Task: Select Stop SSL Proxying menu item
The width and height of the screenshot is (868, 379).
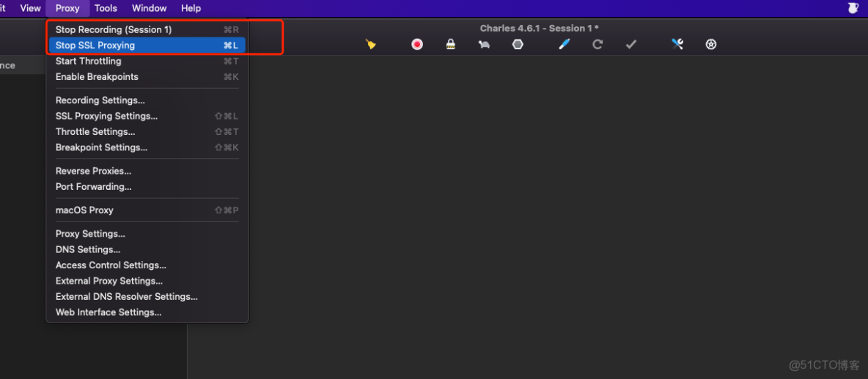Action: (147, 45)
